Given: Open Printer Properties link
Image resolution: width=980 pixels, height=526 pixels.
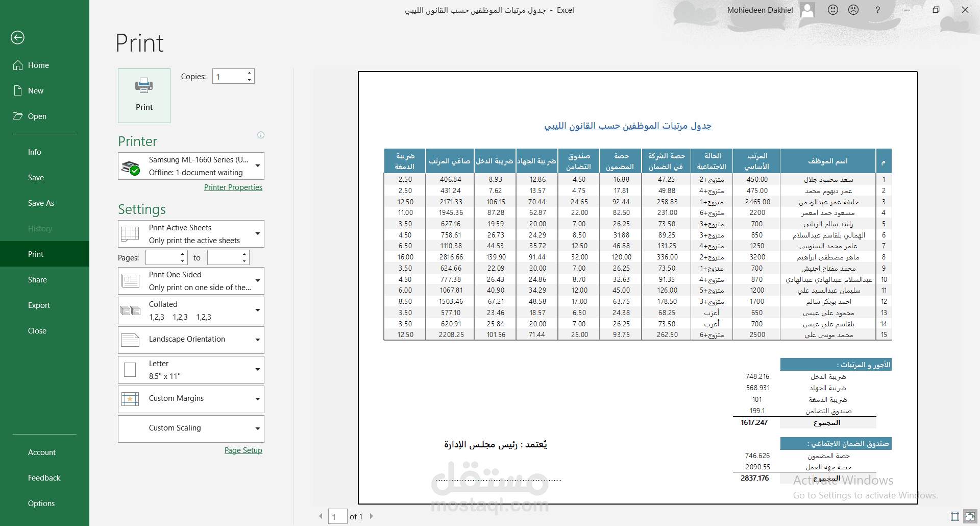Looking at the screenshot, I should pyautogui.click(x=233, y=187).
